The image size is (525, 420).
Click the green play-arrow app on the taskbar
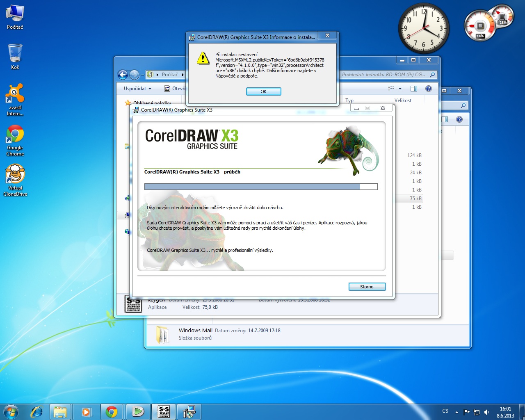tap(138, 411)
